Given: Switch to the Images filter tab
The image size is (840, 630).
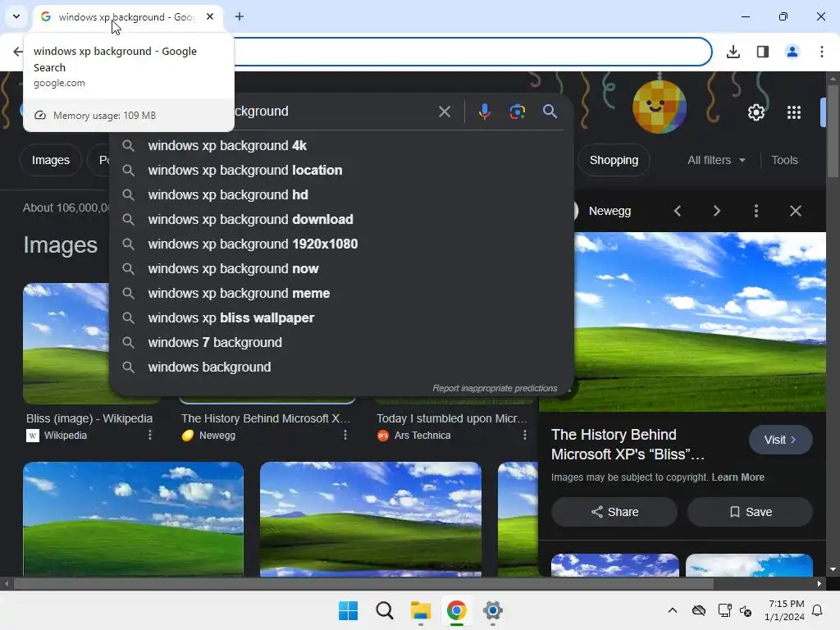Looking at the screenshot, I should [50, 160].
